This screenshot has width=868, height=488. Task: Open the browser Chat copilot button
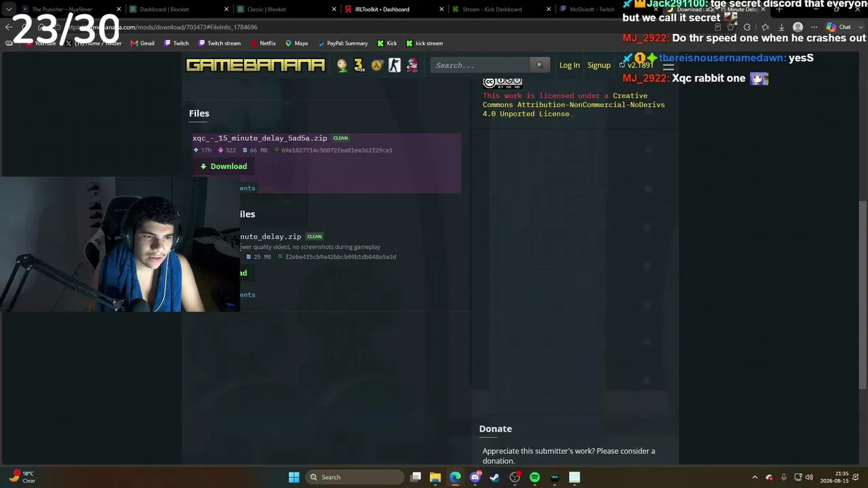click(839, 27)
